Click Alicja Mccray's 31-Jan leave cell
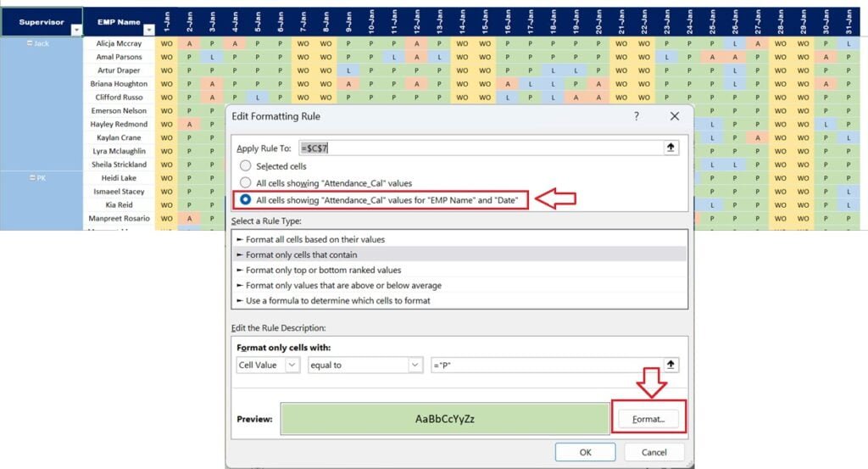 849,43
